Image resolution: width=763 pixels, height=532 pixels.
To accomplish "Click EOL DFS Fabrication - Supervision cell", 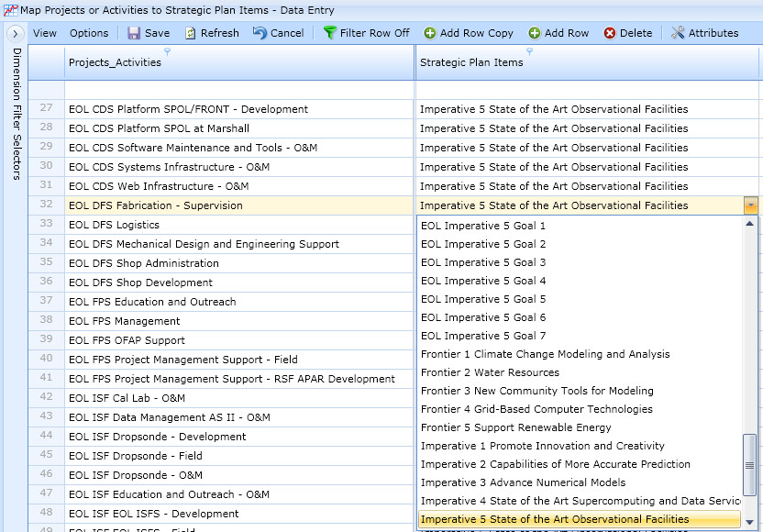I will point(239,205).
